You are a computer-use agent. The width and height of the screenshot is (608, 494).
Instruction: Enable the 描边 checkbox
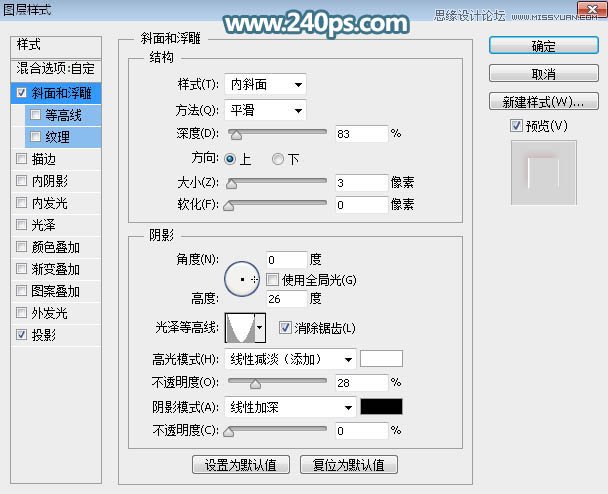pyautogui.click(x=21, y=159)
